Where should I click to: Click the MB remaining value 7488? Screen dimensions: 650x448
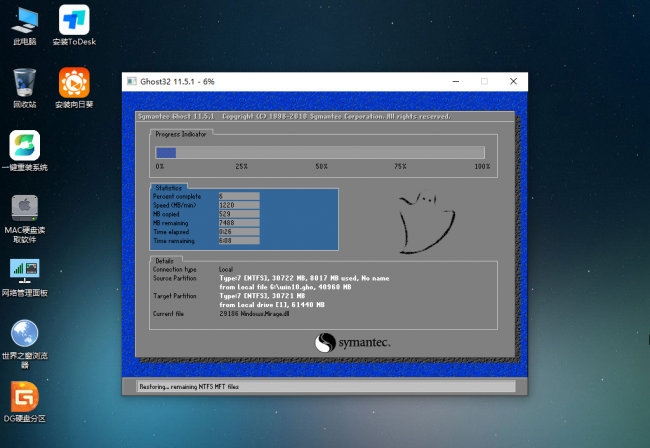[239, 223]
